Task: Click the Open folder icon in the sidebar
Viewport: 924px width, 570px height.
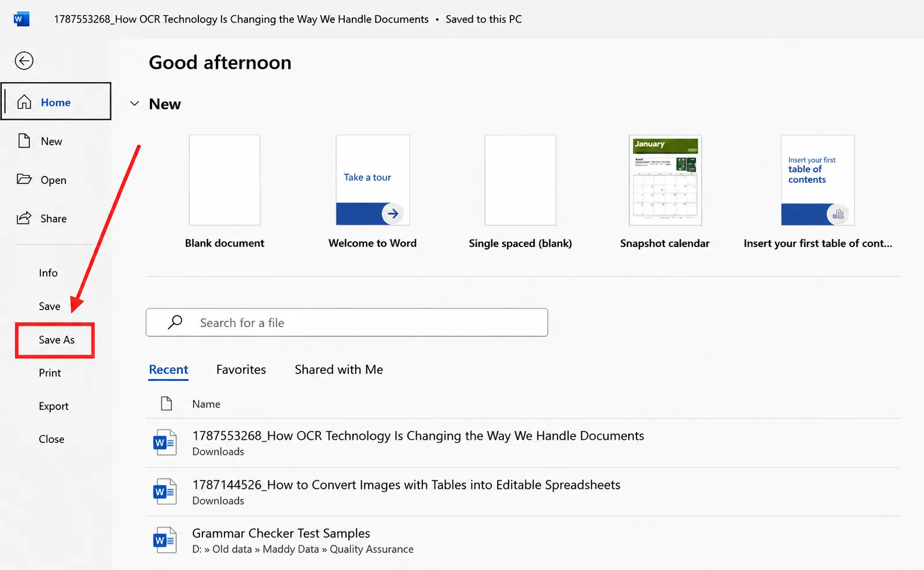Action: [x=24, y=179]
